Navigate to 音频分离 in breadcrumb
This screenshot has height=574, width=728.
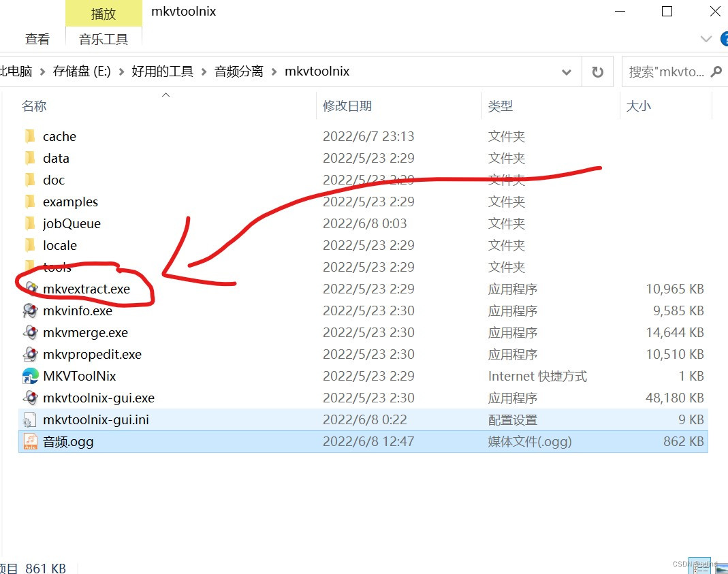238,71
